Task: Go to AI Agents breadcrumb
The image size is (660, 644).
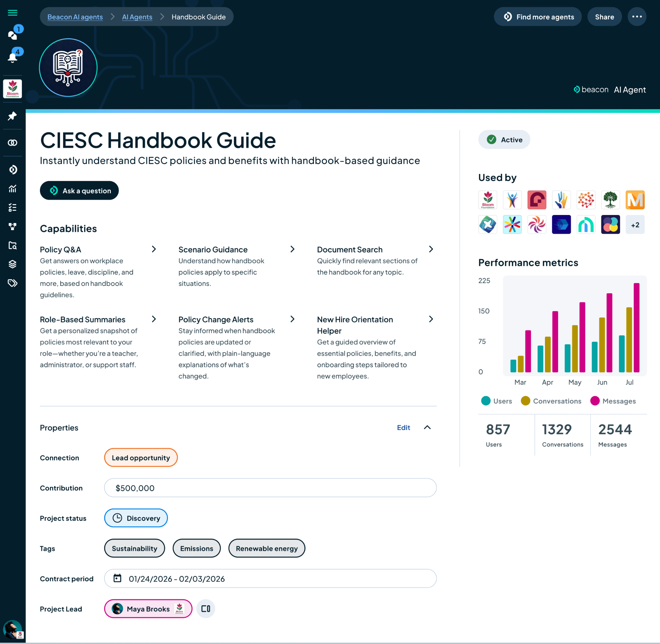Action: [137, 17]
